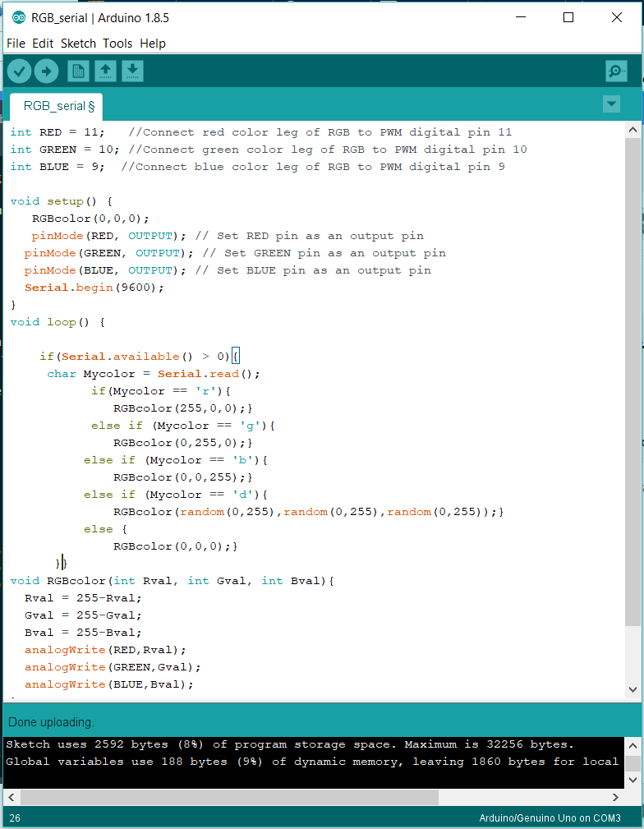The width and height of the screenshot is (644, 829).
Task: Click the 'void setup() {' line
Action: [62, 201]
